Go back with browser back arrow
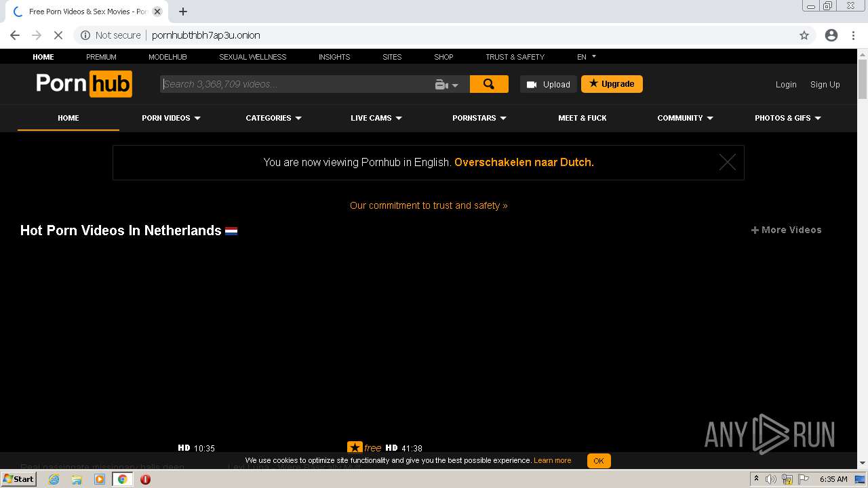This screenshot has height=488, width=868. [15, 35]
